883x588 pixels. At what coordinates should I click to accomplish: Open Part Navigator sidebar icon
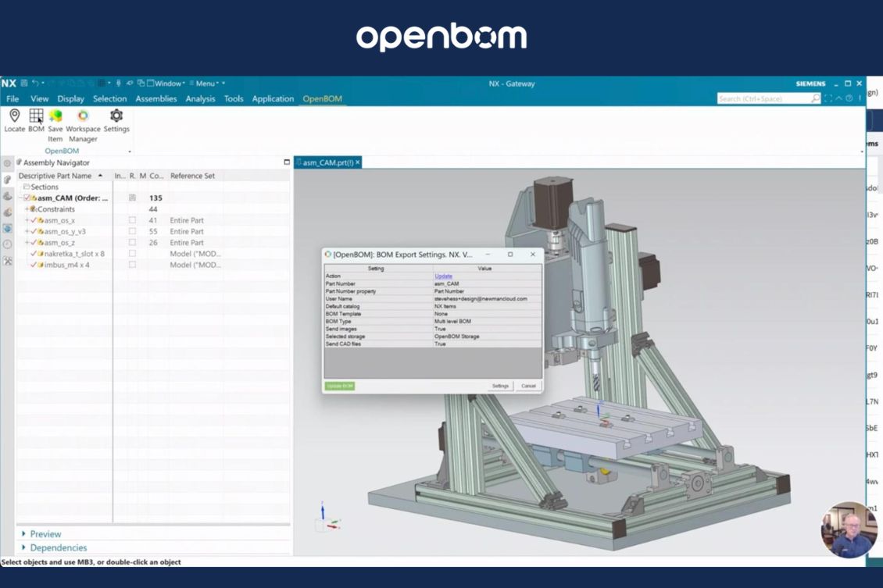point(7,196)
